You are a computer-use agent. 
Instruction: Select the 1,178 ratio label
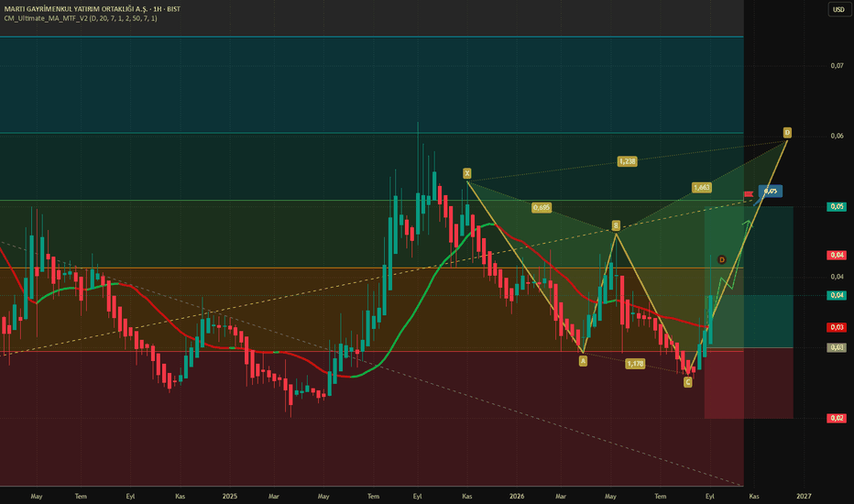coord(635,364)
